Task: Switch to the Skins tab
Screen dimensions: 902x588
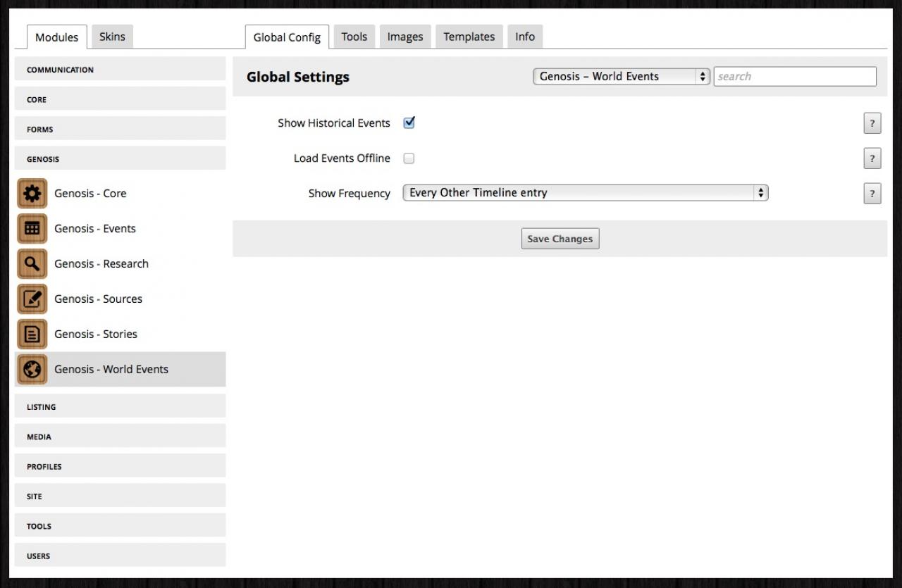Action: pyautogui.click(x=112, y=37)
